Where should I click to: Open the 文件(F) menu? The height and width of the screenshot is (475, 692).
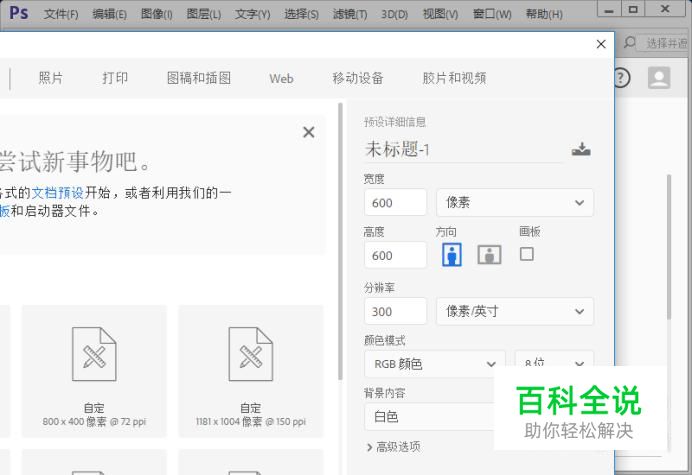61,14
